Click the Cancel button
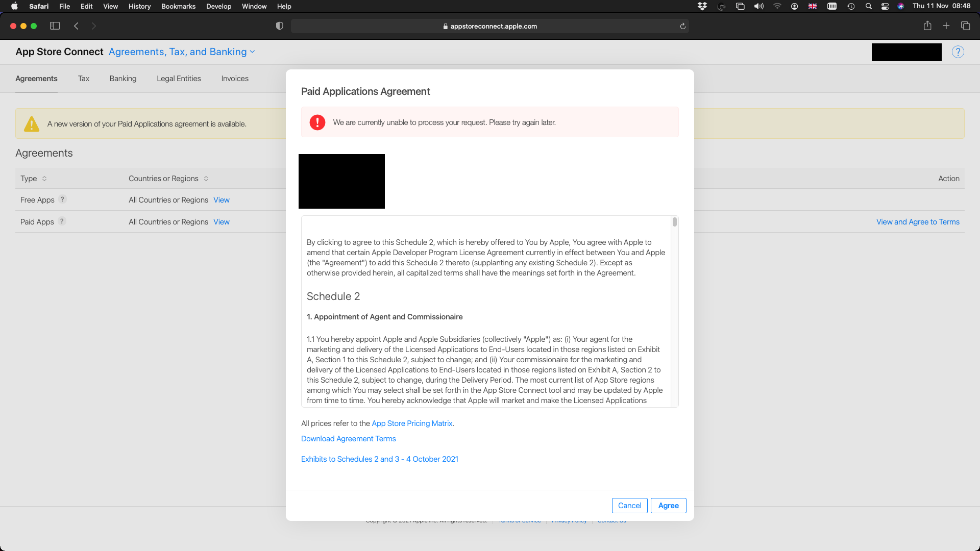Viewport: 980px width, 551px height. [629, 506]
